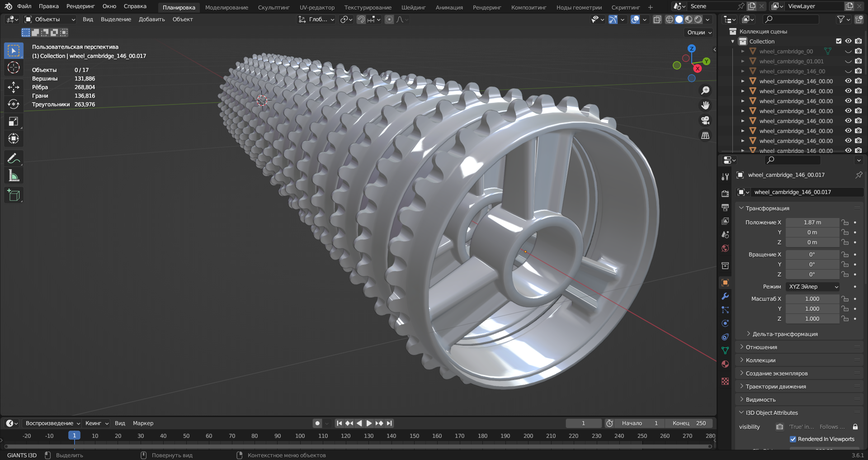
Task: Open the Опции dropdown in viewport
Action: (699, 33)
